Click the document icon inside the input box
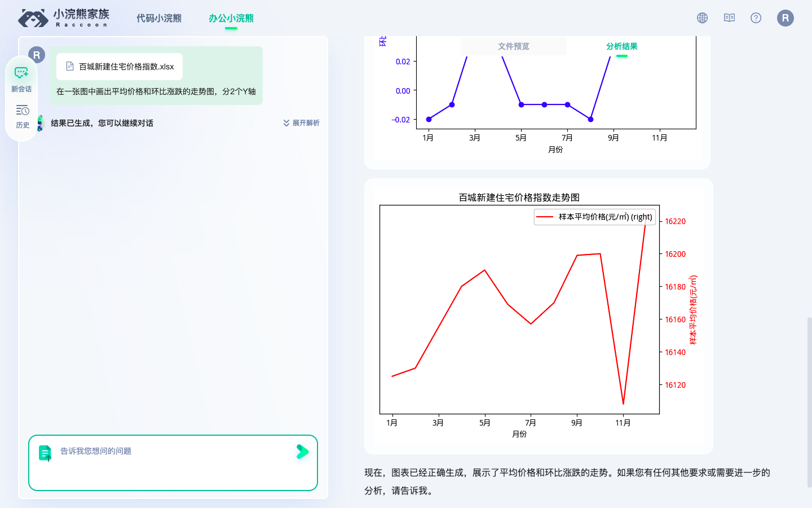The height and width of the screenshot is (508, 812). (46, 452)
